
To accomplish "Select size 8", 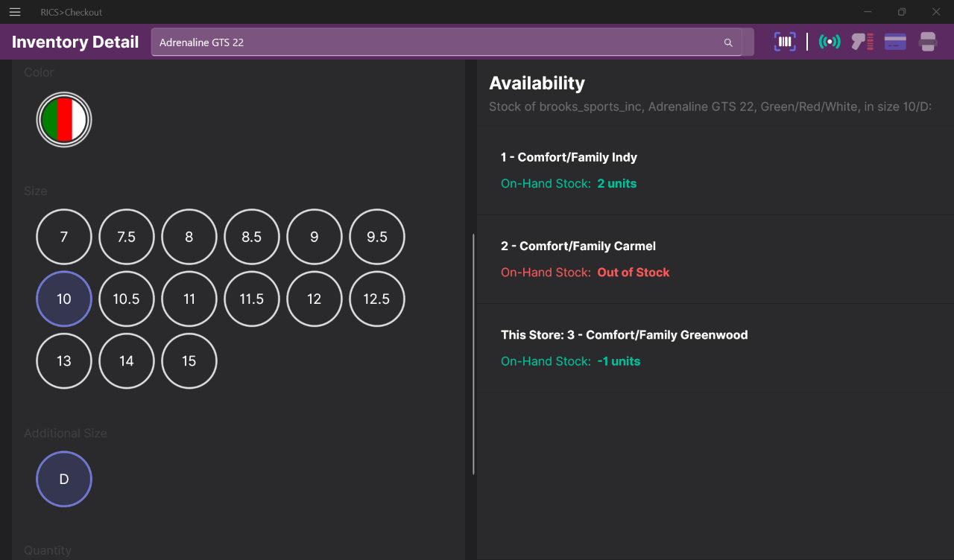I will coord(189,237).
